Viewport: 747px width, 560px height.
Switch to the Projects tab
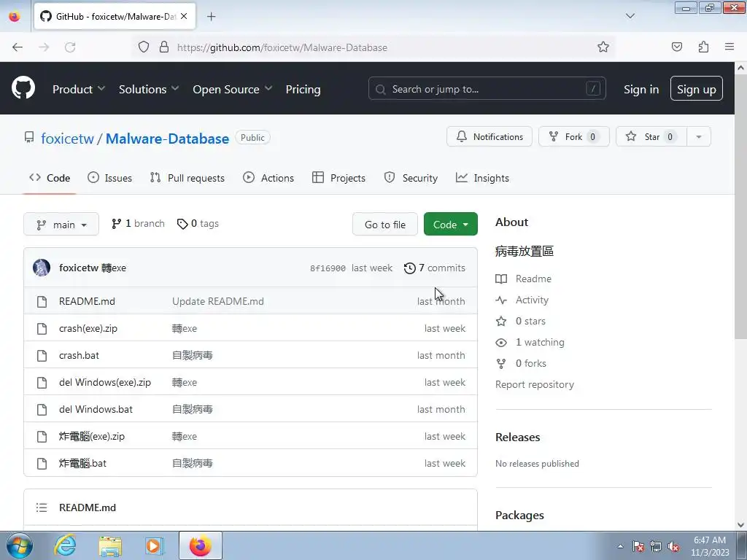[x=338, y=178]
